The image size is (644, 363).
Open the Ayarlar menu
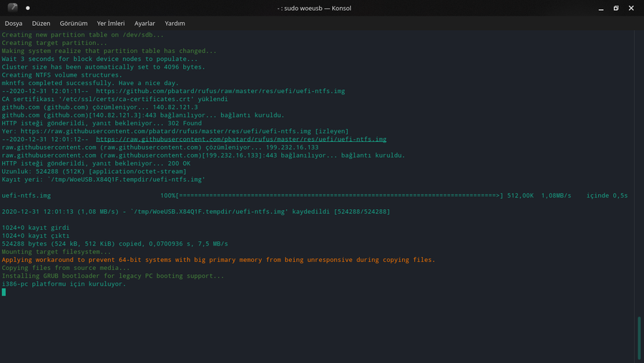[x=145, y=23]
